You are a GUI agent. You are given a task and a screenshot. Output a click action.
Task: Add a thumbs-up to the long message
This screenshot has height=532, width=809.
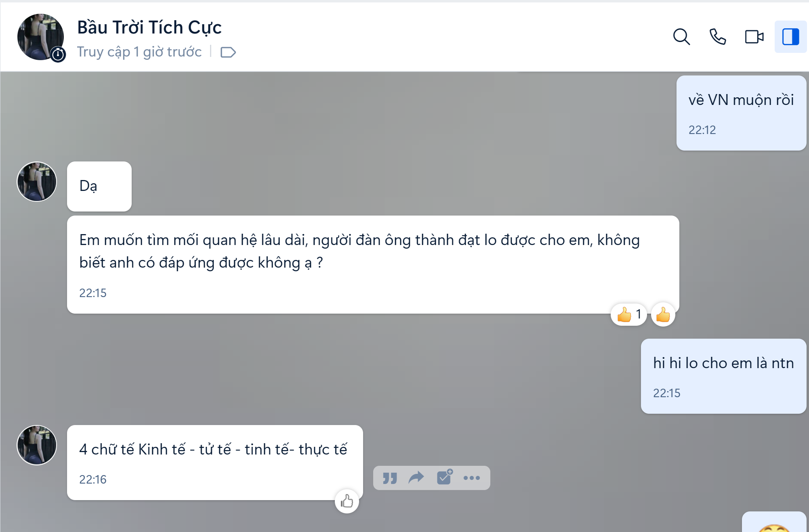point(663,314)
